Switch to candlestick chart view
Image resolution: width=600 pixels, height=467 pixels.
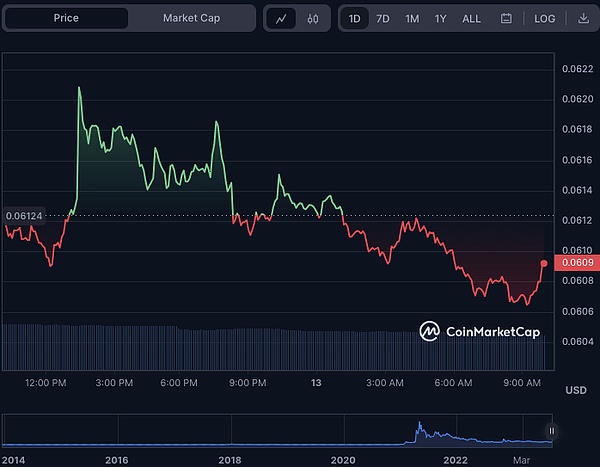[313, 18]
